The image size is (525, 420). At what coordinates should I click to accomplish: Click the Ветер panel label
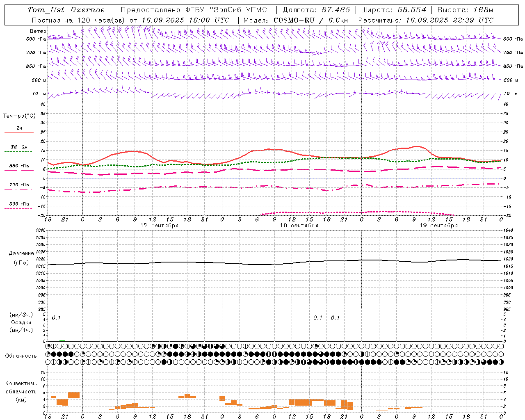(x=38, y=31)
